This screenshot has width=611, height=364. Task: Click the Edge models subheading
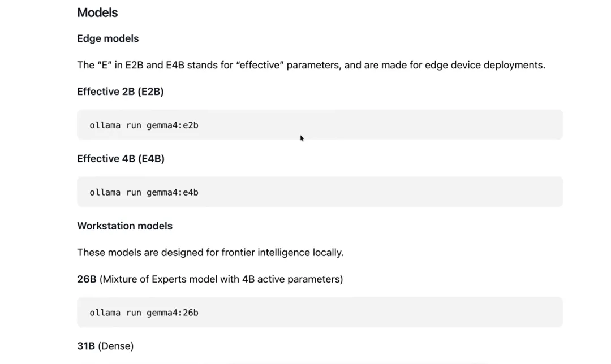pyautogui.click(x=108, y=38)
